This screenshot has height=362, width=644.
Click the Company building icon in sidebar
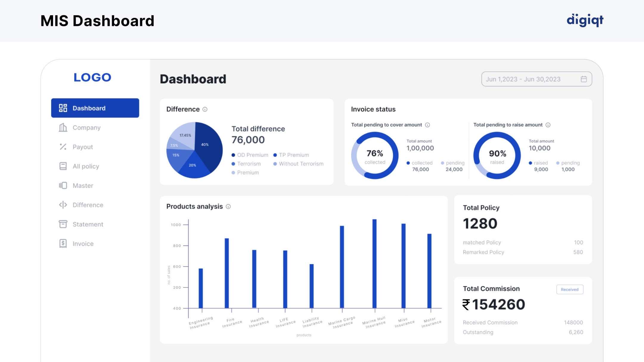point(63,128)
